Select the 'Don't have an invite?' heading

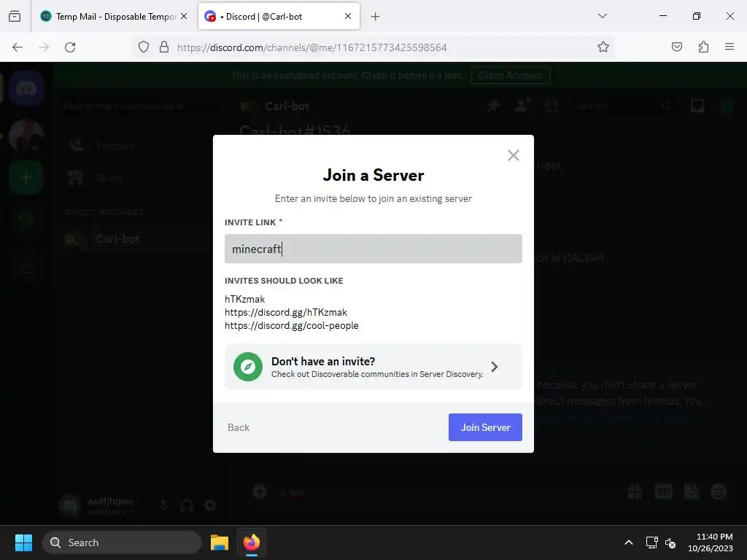point(323,362)
